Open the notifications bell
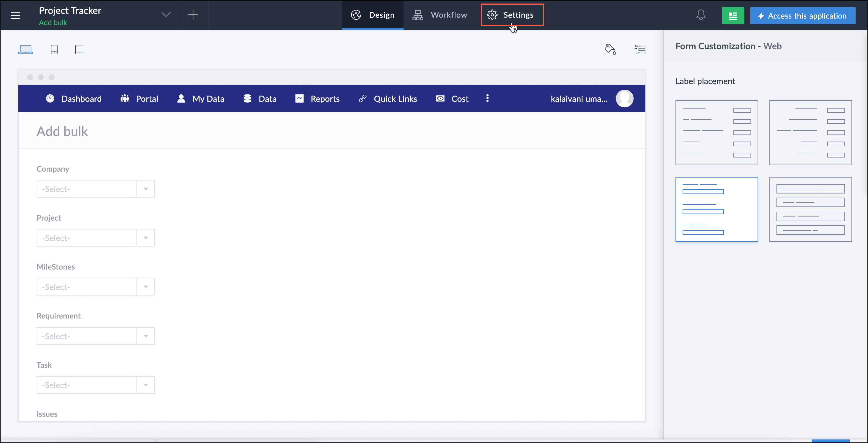This screenshot has height=443, width=868. click(701, 15)
